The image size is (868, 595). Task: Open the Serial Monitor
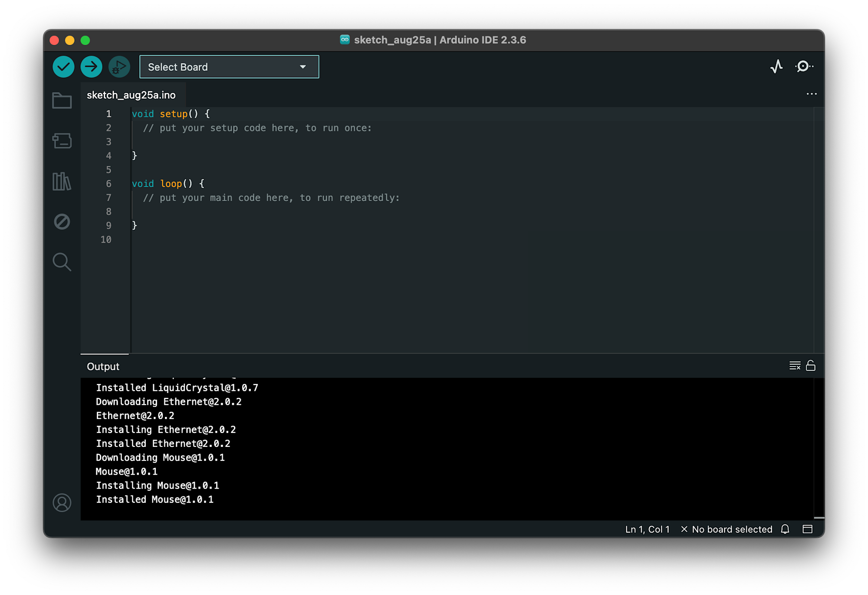tap(804, 66)
